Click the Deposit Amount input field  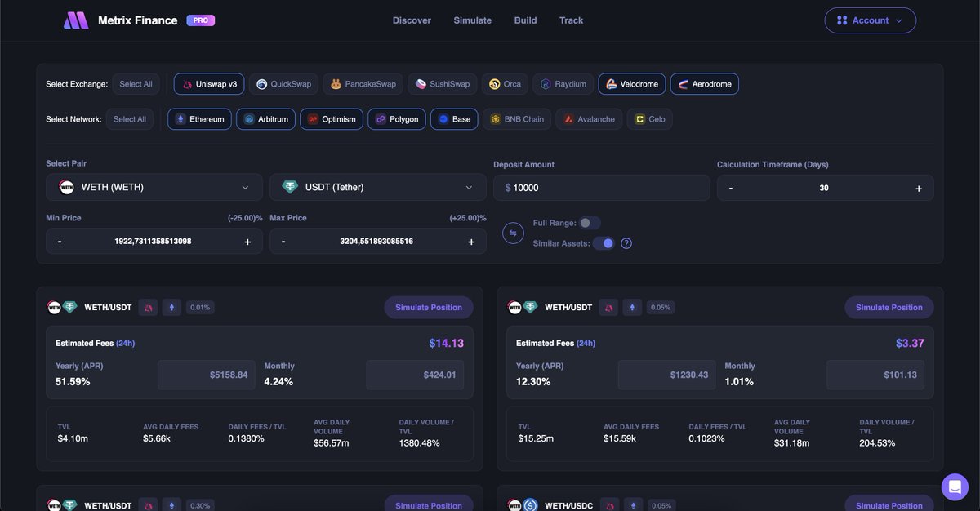tap(602, 188)
